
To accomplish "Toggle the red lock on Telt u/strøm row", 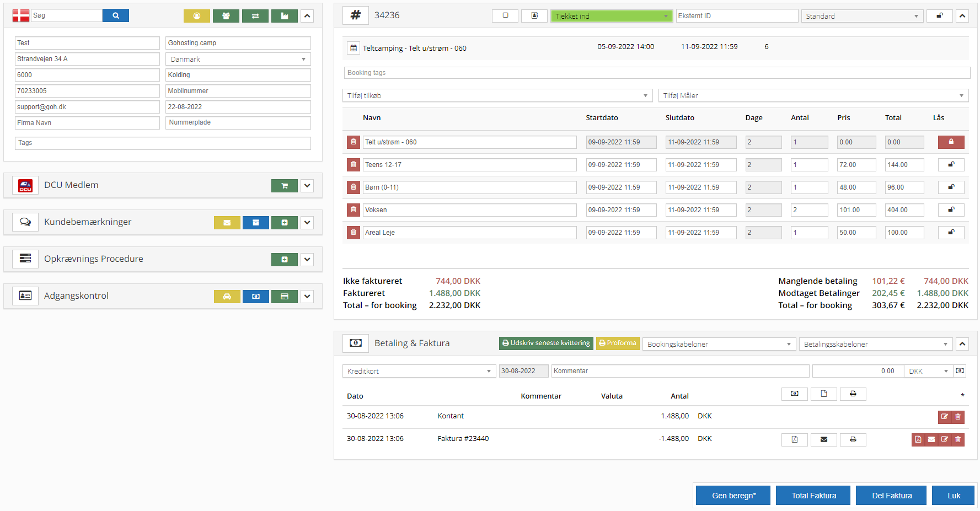I will click(x=951, y=142).
